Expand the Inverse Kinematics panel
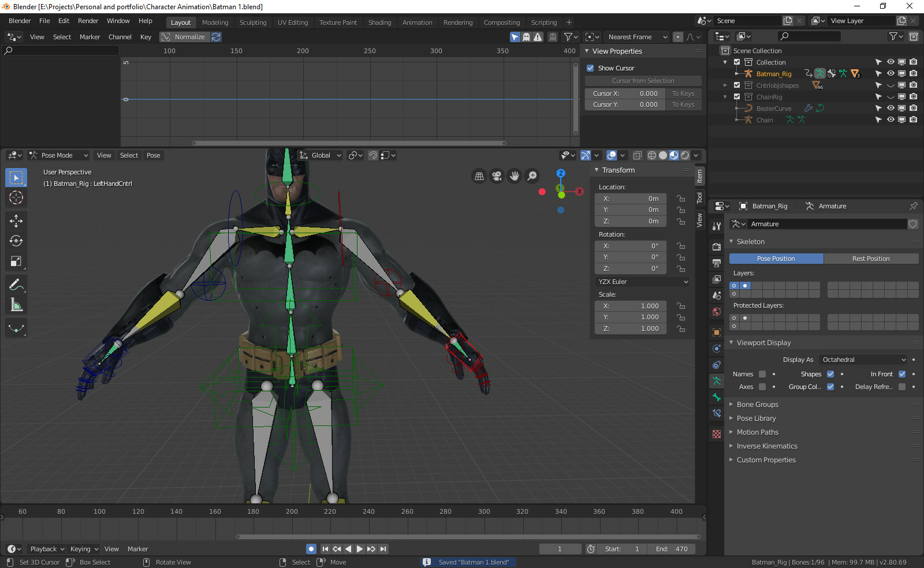The image size is (924, 568). 766,446
